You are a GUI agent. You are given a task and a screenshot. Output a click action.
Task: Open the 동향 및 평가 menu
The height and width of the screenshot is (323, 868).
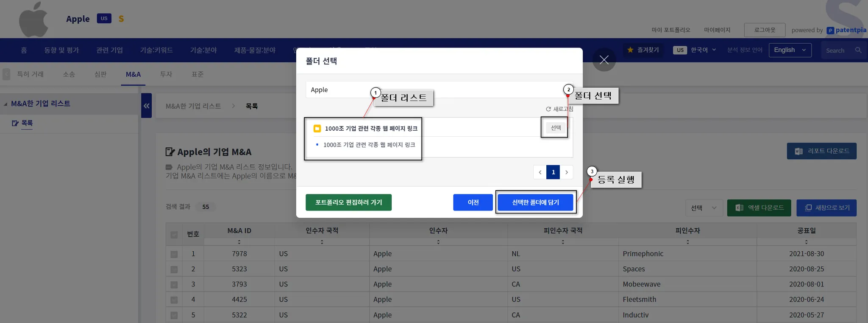click(61, 50)
